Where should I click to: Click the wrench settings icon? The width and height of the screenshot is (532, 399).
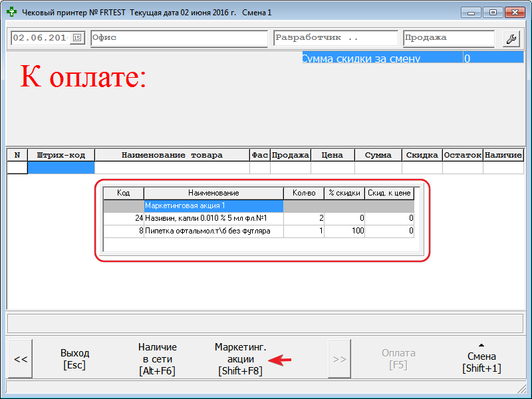[x=511, y=39]
